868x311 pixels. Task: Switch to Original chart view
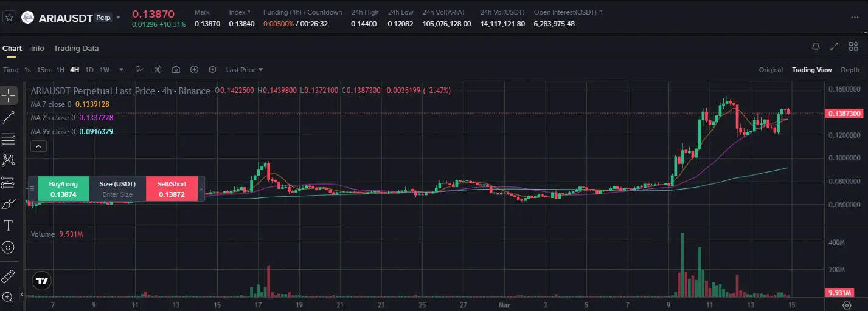[x=771, y=70]
